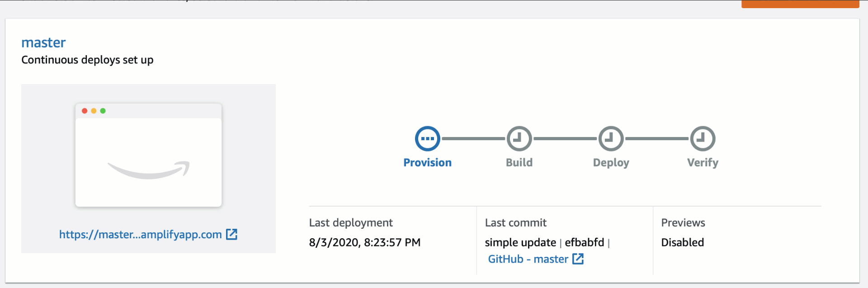Click the Amazon smile logo in preview

[149, 170]
